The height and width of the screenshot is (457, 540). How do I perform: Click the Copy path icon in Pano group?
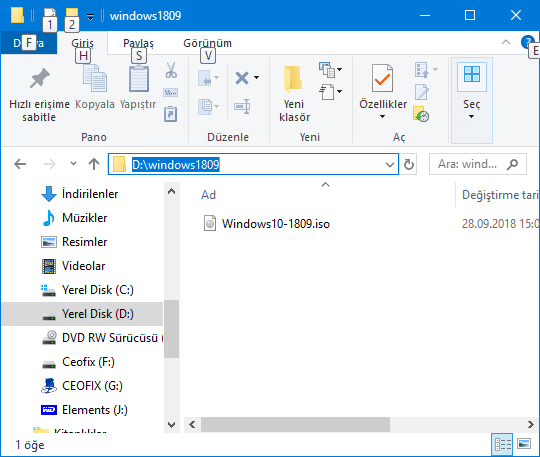170,92
